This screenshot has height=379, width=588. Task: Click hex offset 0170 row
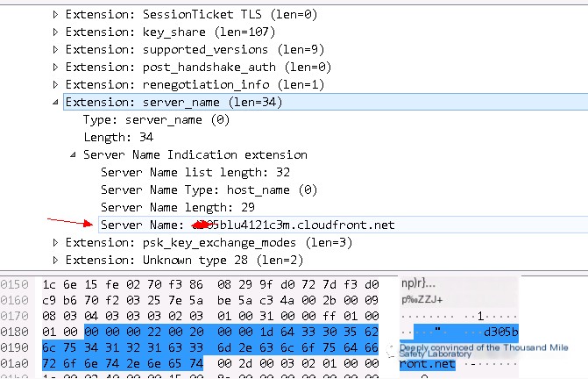coord(14,317)
